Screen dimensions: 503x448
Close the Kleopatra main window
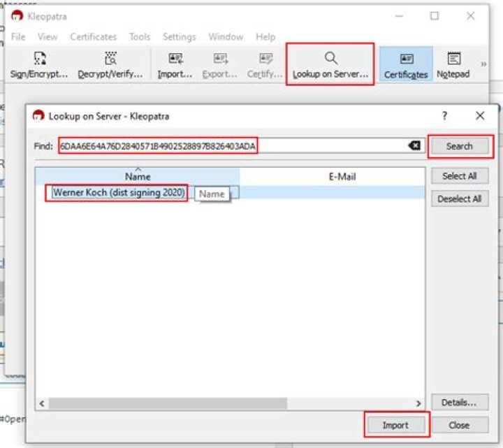[471, 15]
